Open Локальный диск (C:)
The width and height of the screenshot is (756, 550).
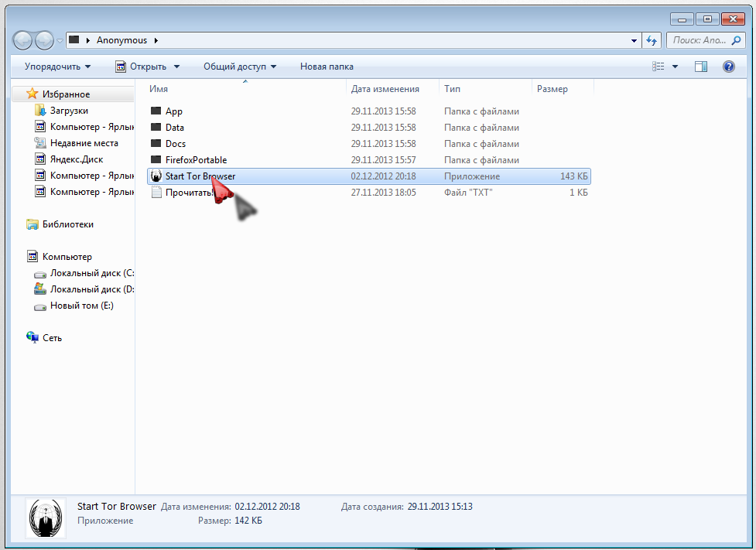point(92,273)
